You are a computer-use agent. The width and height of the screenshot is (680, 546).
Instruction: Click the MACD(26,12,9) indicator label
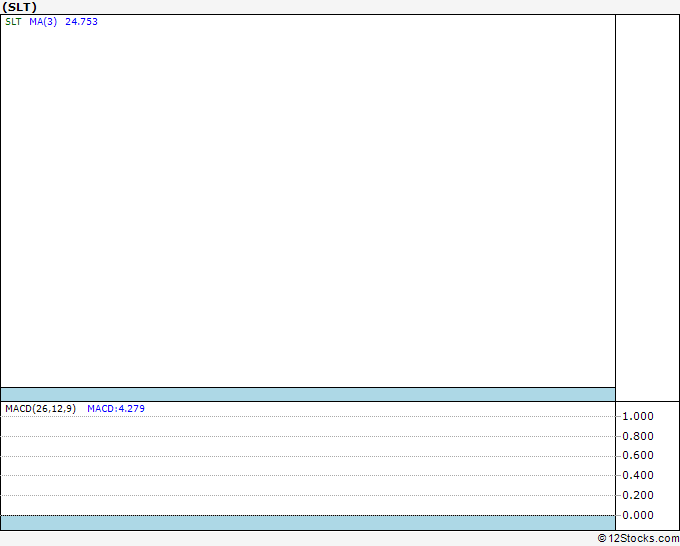(x=40, y=409)
